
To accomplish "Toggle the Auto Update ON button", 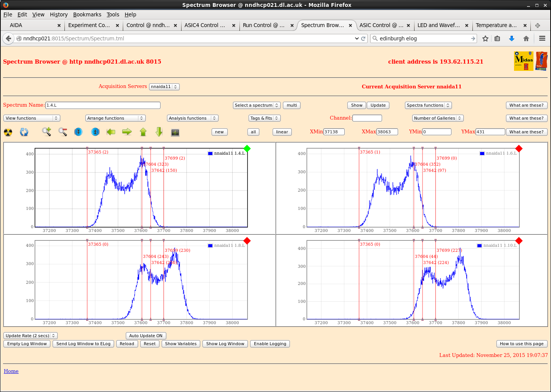I will (x=146, y=336).
